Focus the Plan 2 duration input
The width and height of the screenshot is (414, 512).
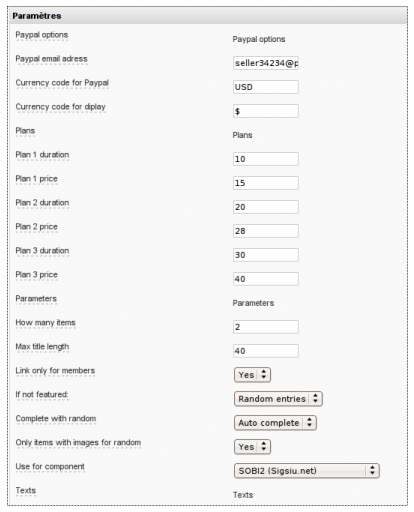(x=266, y=207)
